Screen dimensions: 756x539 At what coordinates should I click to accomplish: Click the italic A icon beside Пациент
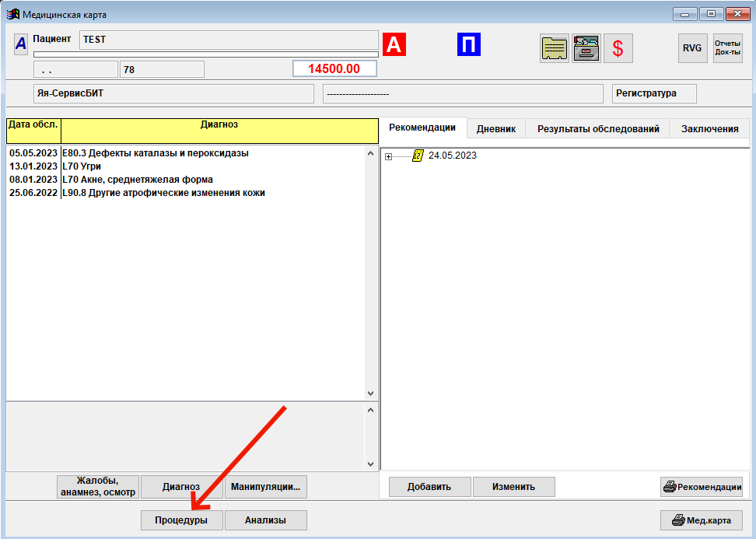(21, 44)
